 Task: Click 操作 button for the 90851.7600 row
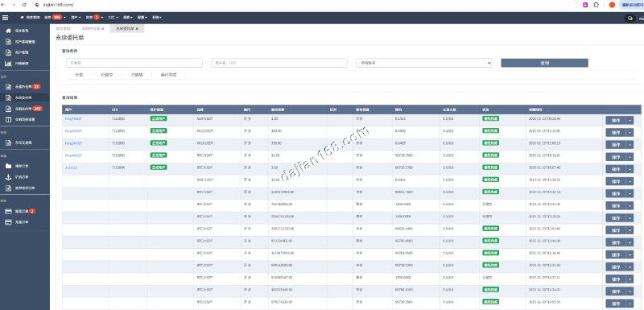[x=616, y=193]
